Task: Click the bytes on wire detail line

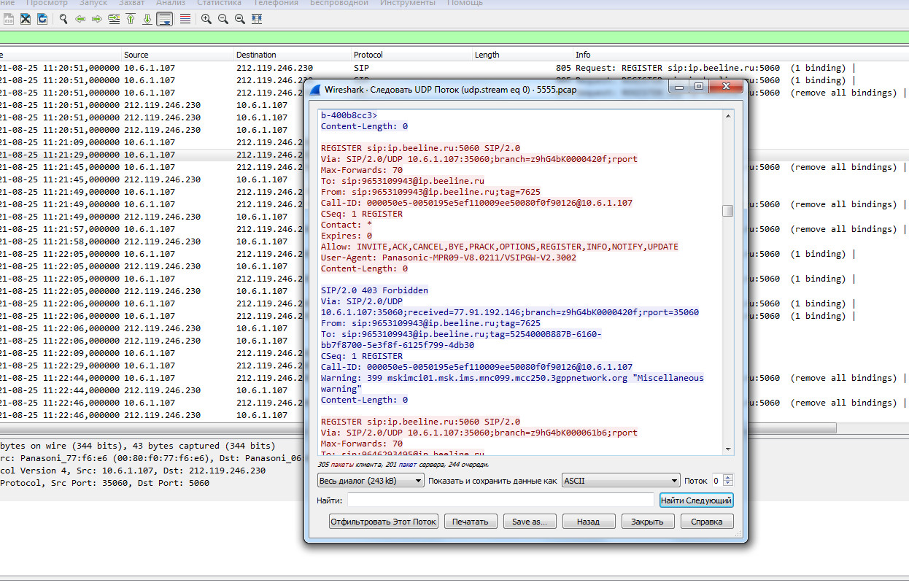Action: point(138,446)
